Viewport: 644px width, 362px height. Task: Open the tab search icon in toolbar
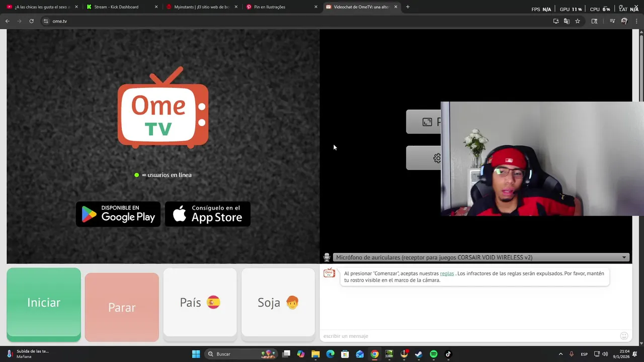click(594, 21)
